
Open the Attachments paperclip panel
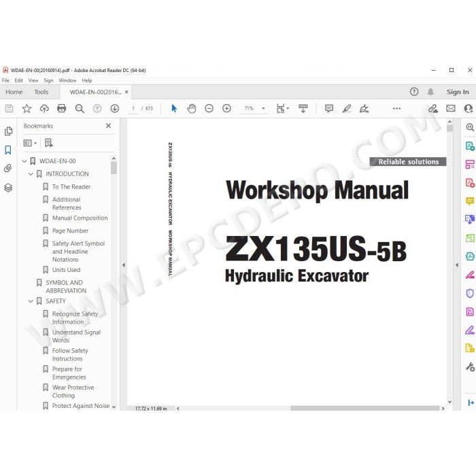[8, 169]
